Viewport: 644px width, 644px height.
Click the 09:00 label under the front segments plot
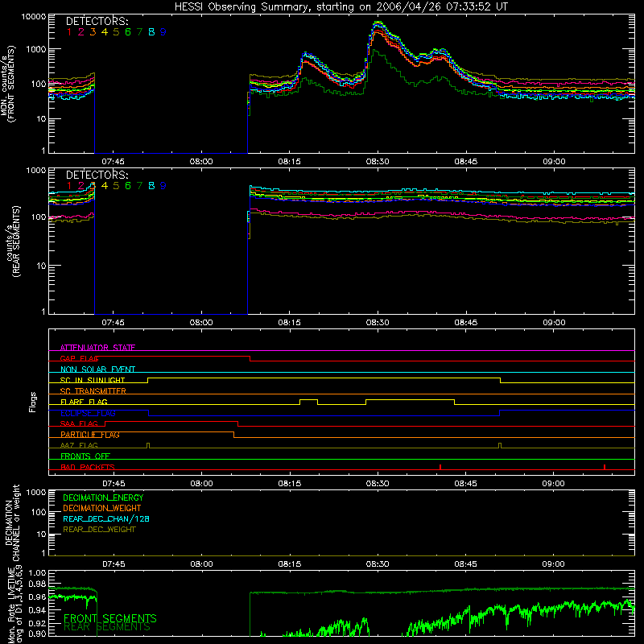click(554, 162)
